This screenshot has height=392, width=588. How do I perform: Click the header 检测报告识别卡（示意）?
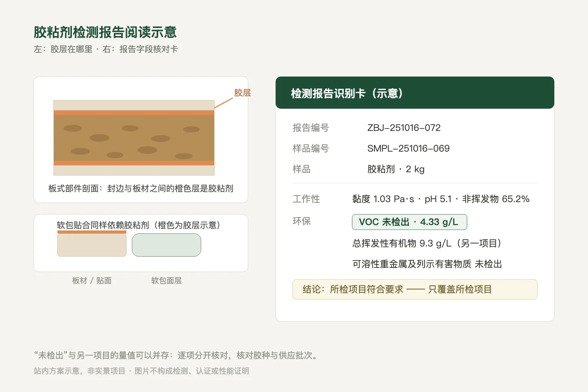[x=415, y=93]
